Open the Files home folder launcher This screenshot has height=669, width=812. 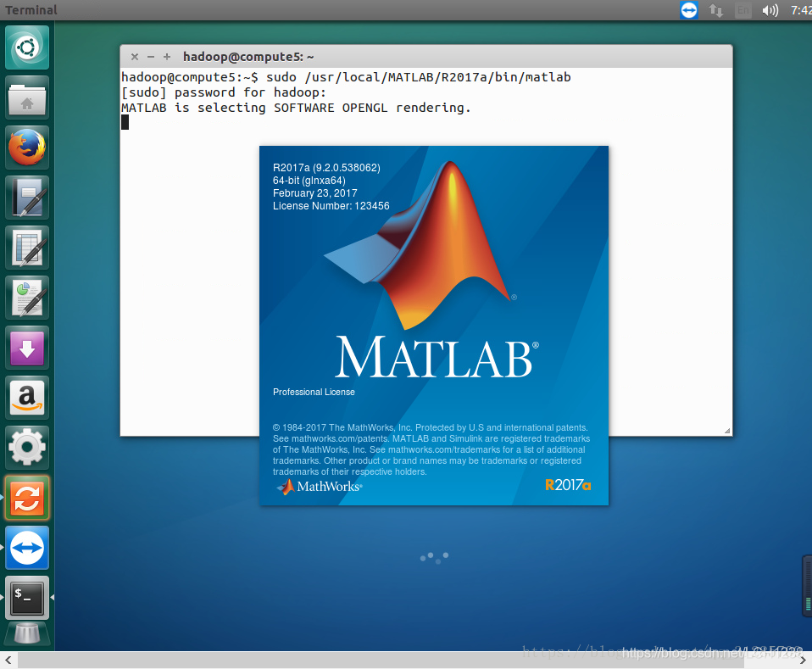(27, 98)
